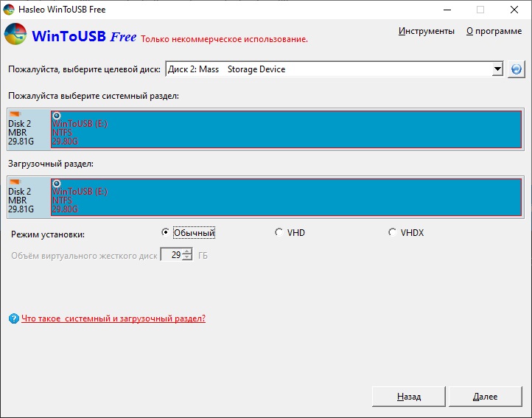Image resolution: width=532 pixels, height=418 pixels.
Task: Click the virtual disk size field showing 29
Action: [x=172, y=254]
